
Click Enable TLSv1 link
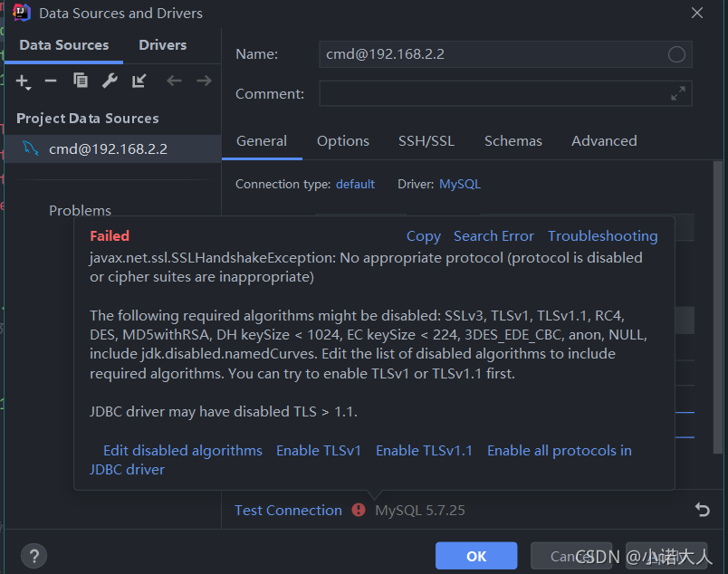(319, 451)
